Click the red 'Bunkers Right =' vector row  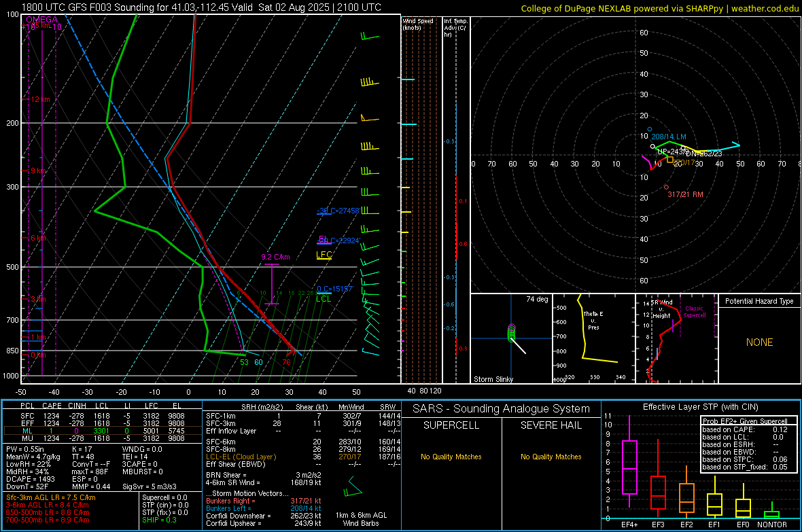click(264, 501)
